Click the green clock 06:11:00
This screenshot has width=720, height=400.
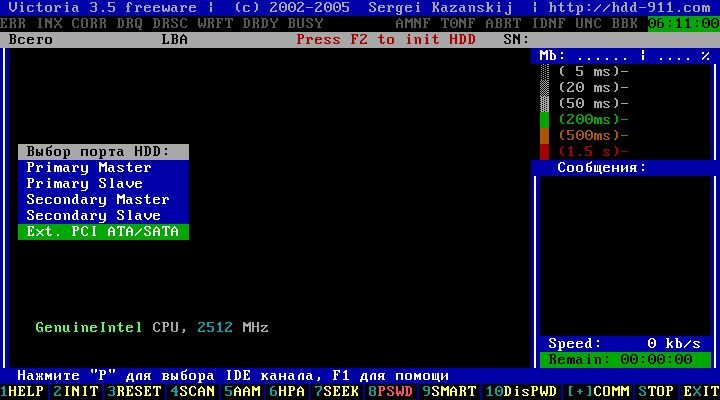pyautogui.click(x=684, y=23)
